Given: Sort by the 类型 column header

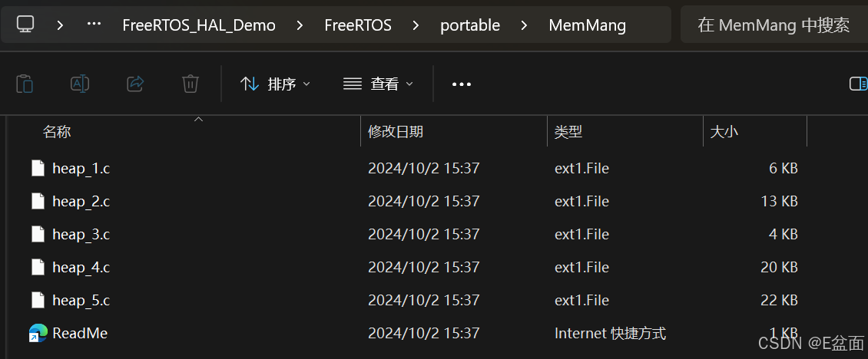Looking at the screenshot, I should [x=568, y=132].
